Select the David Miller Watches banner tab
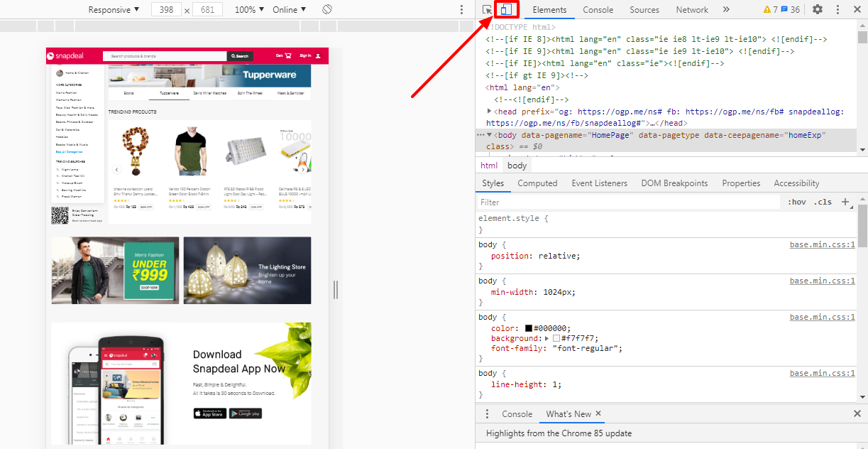This screenshot has height=449, width=868. [x=209, y=93]
